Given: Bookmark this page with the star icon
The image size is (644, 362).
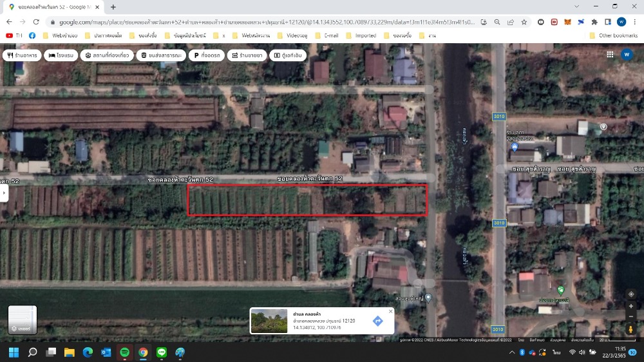Looking at the screenshot, I should pos(524,22).
